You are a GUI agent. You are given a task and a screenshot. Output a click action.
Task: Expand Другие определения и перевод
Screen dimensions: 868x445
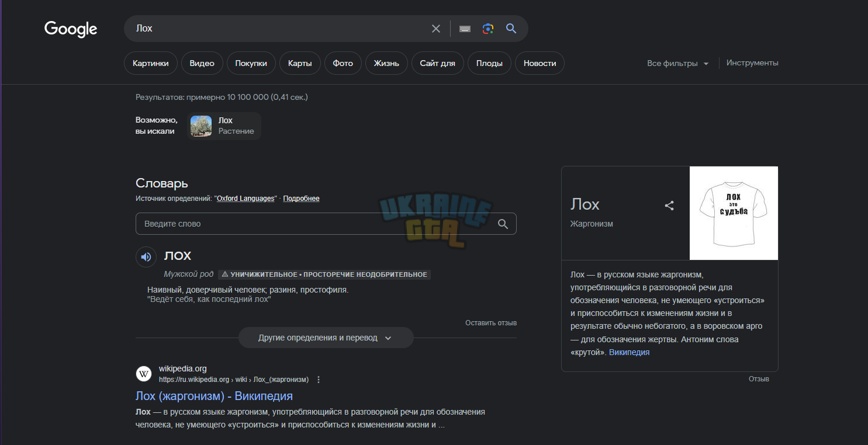(326, 338)
